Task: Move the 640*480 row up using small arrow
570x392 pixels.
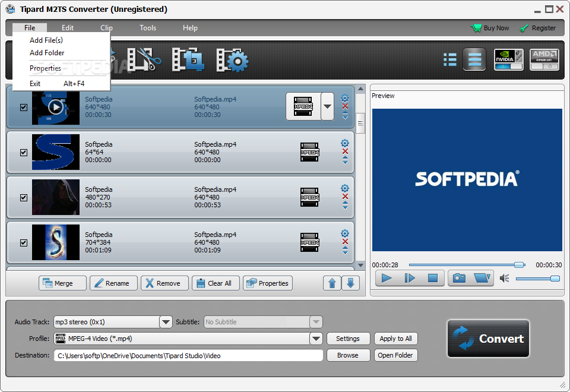Action: (x=346, y=113)
